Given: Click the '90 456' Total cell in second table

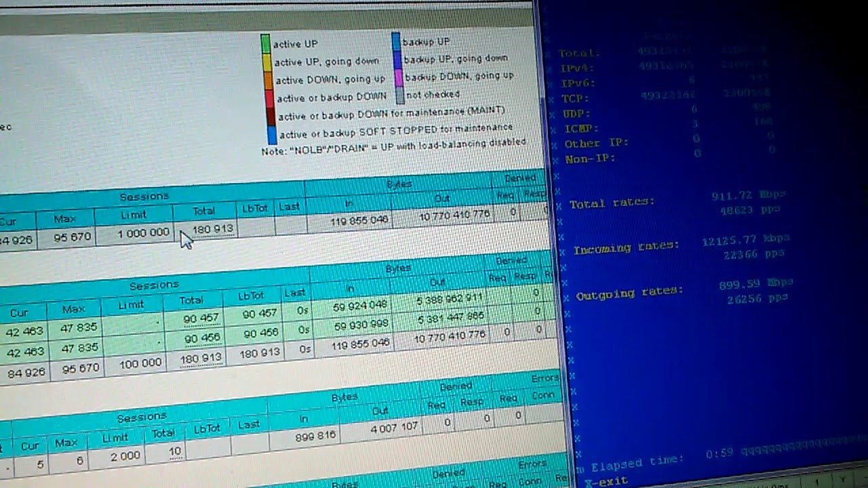Looking at the screenshot, I should pos(201,338).
